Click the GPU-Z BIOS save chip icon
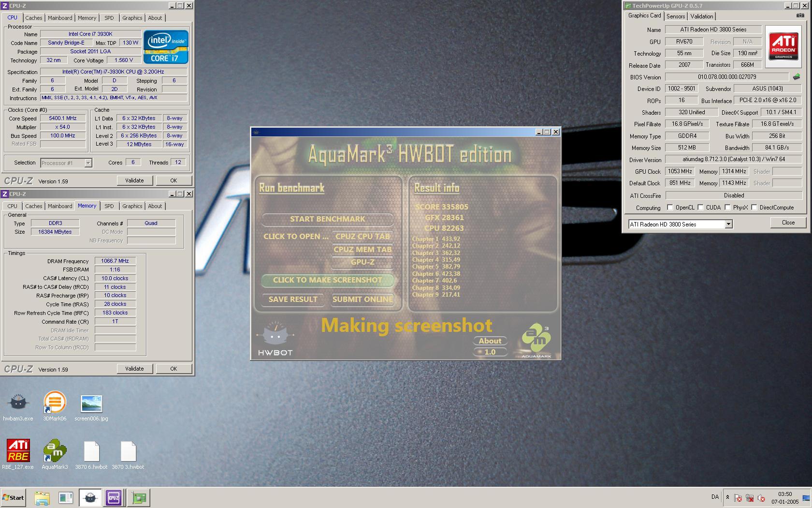Viewport: 812px width, 508px height. 797,77
